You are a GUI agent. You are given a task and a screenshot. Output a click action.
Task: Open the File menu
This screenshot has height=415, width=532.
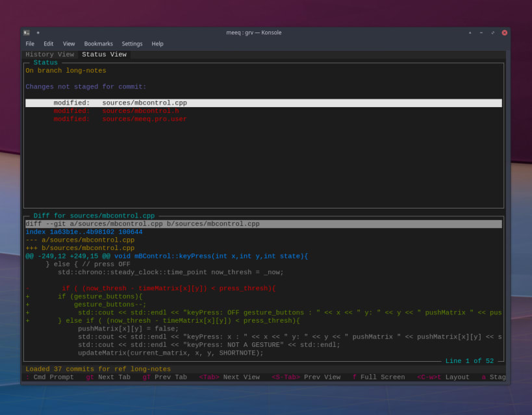click(30, 44)
